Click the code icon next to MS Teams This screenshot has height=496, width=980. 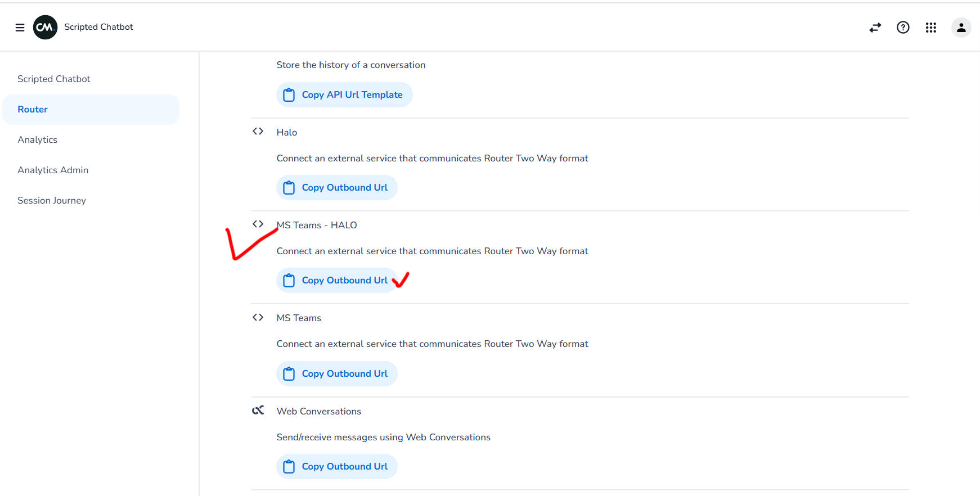point(258,318)
